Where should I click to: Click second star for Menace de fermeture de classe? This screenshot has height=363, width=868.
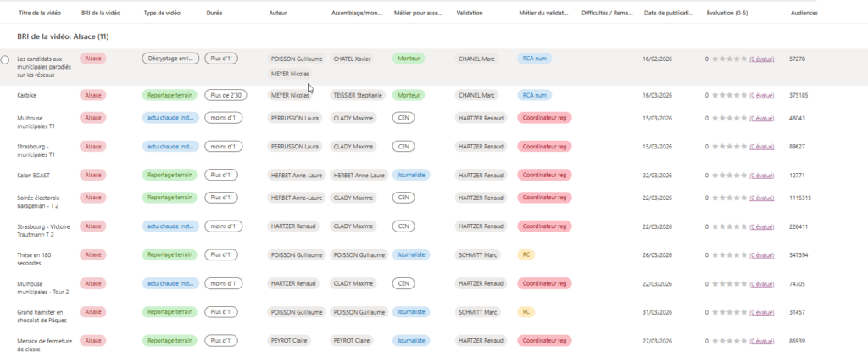coord(721,341)
